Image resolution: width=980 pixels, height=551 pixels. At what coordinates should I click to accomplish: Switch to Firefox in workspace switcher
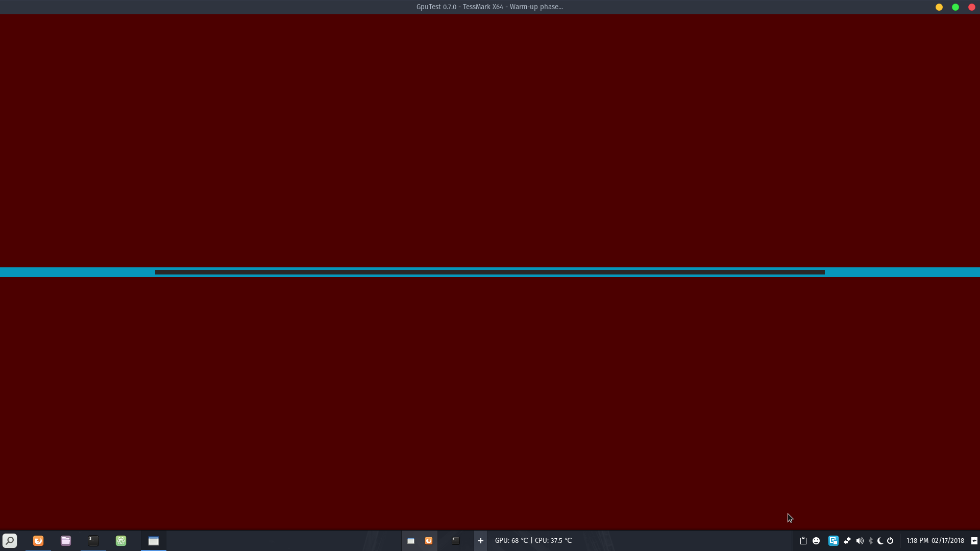coord(429,541)
